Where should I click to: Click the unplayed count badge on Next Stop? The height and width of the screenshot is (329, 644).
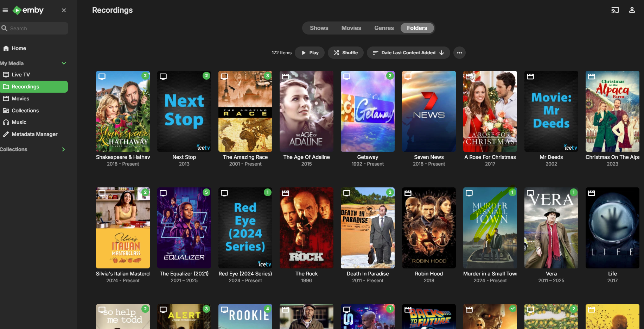click(x=206, y=76)
